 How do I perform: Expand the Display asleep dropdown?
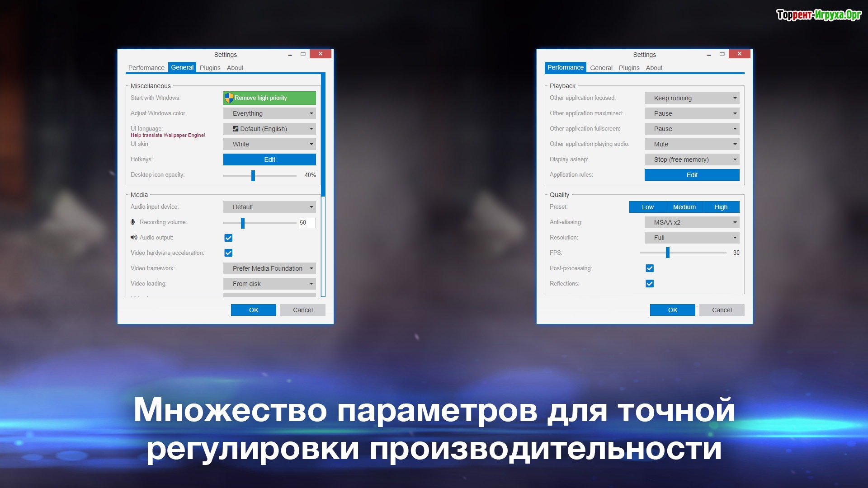click(x=691, y=160)
